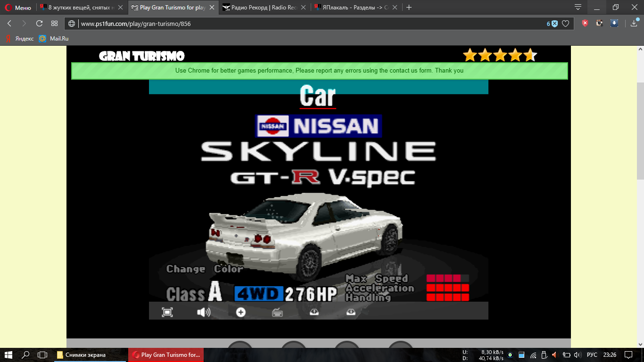Click the safely remove USB tray icon
644x362 pixels.
[x=544, y=355]
